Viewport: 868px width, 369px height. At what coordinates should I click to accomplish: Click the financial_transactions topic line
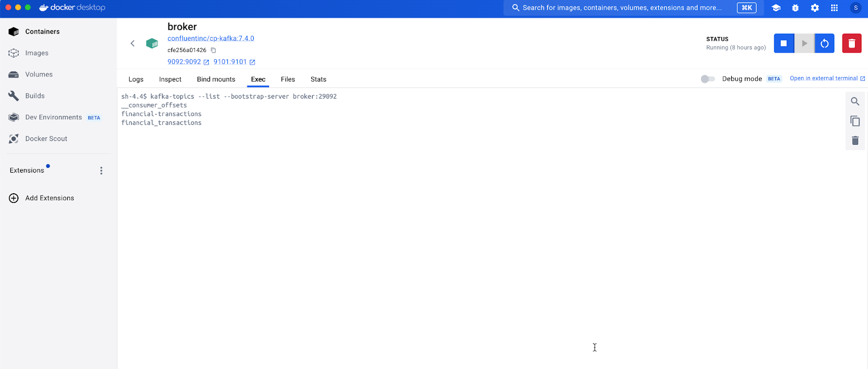162,123
